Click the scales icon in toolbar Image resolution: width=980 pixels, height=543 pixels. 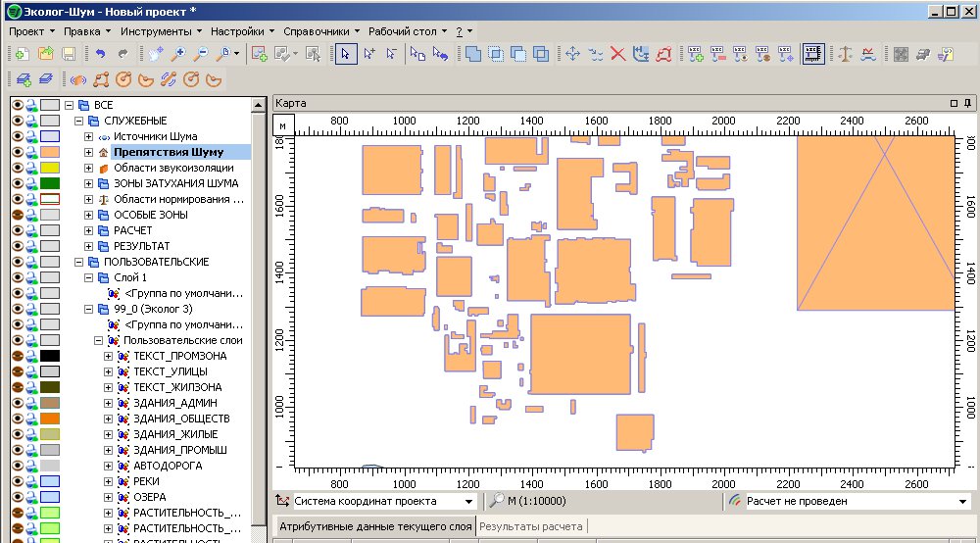pyautogui.click(x=845, y=55)
